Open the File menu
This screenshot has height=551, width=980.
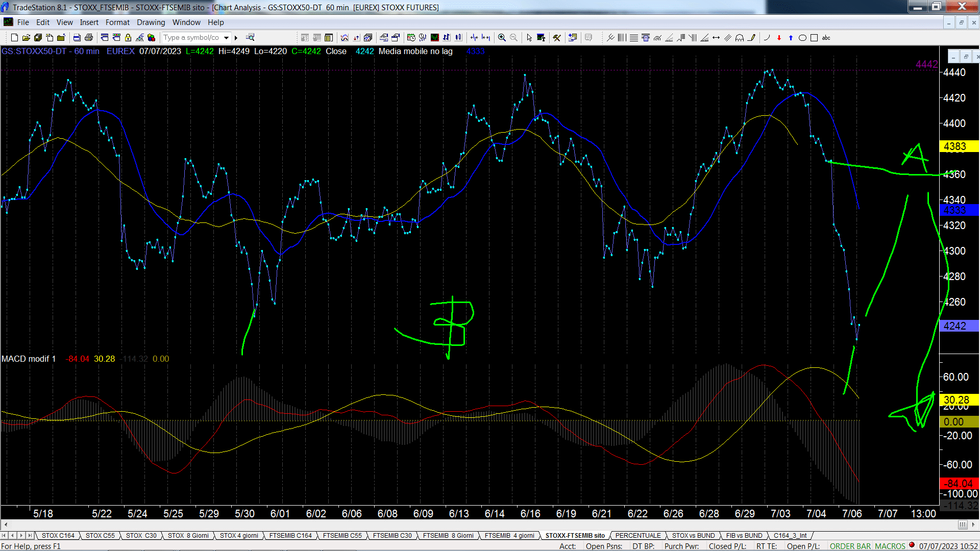[x=23, y=22]
